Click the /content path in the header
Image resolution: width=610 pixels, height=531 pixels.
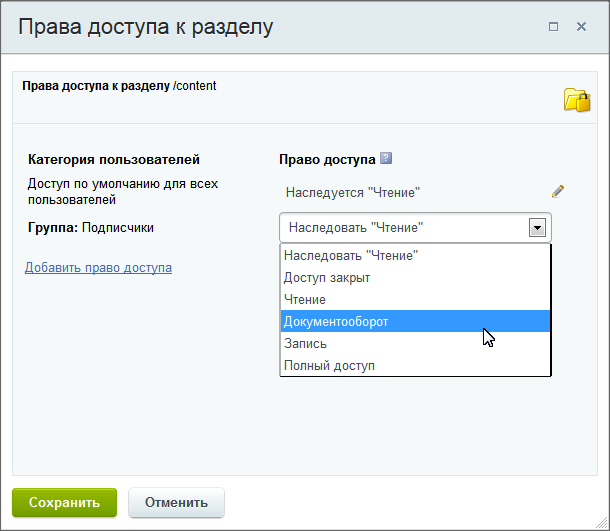coord(195,86)
